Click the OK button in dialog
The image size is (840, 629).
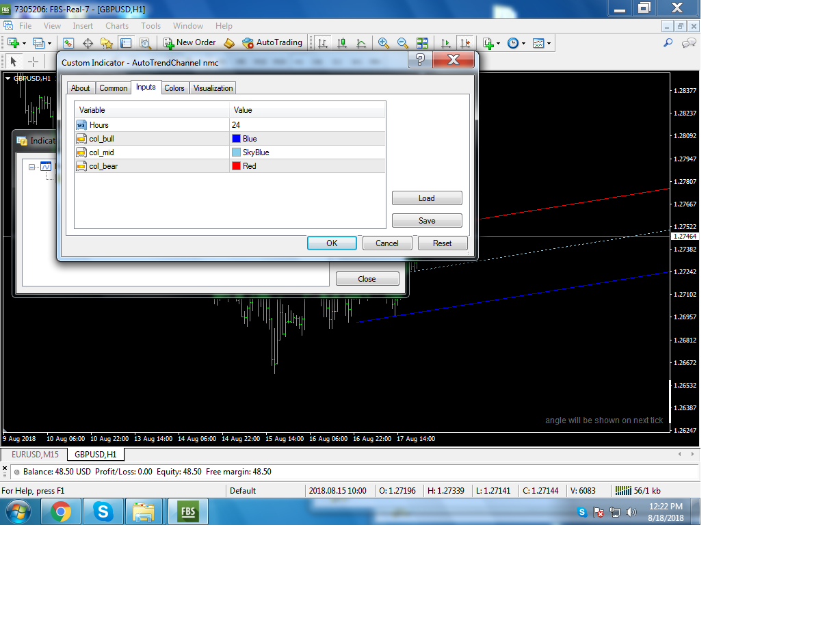(x=332, y=243)
